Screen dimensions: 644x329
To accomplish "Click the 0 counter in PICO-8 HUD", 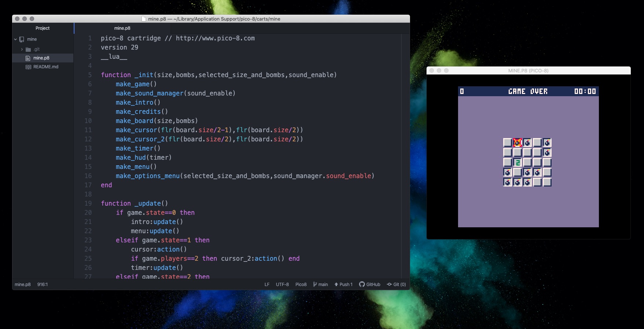I will [462, 91].
